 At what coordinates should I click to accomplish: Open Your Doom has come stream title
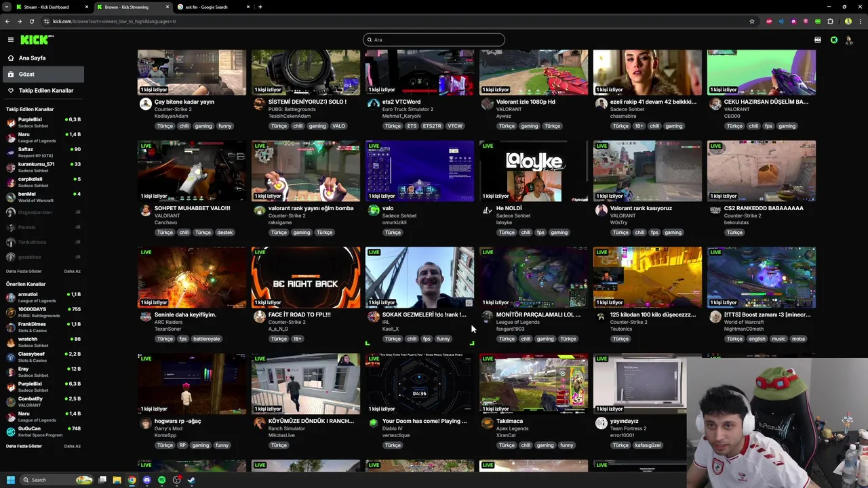(x=425, y=421)
